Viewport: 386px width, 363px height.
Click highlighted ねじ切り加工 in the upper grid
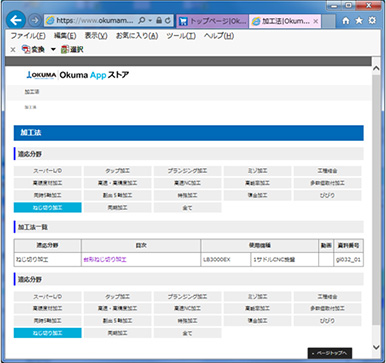point(47,208)
